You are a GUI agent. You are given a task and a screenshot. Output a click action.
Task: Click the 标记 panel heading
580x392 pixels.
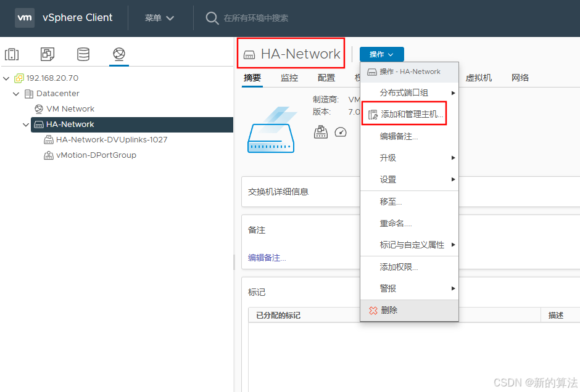257,293
